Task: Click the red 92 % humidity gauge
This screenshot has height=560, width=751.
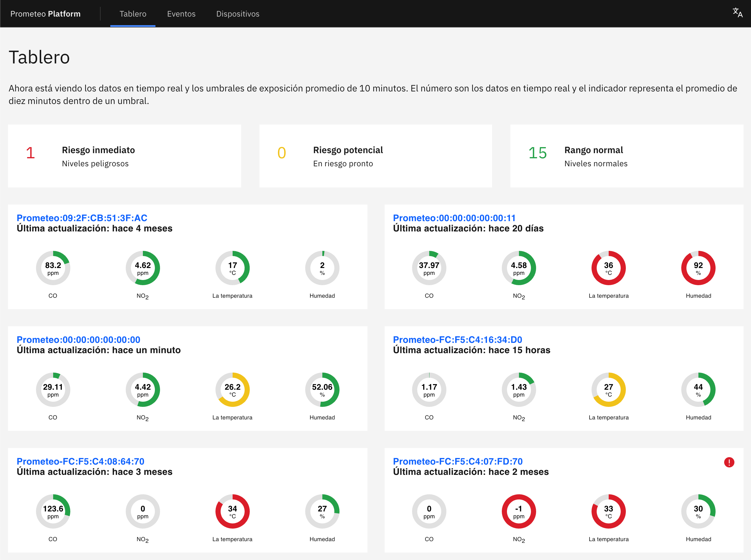Action: click(x=698, y=268)
